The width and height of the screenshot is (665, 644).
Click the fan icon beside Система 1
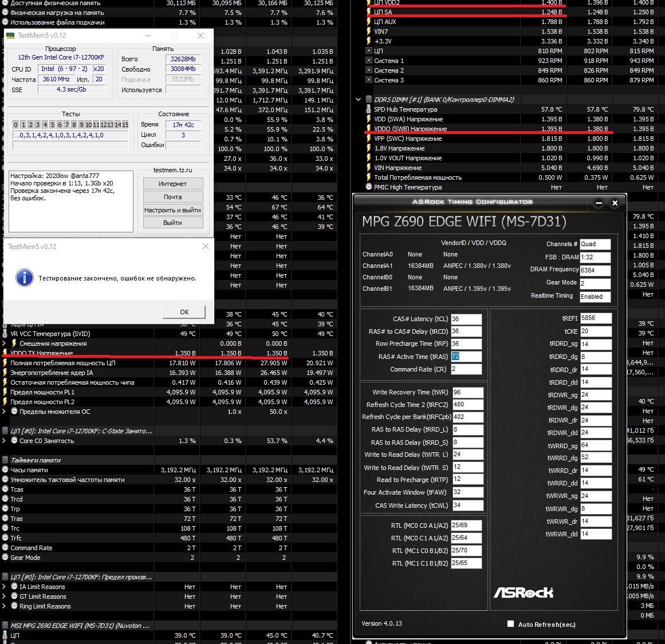click(x=368, y=61)
